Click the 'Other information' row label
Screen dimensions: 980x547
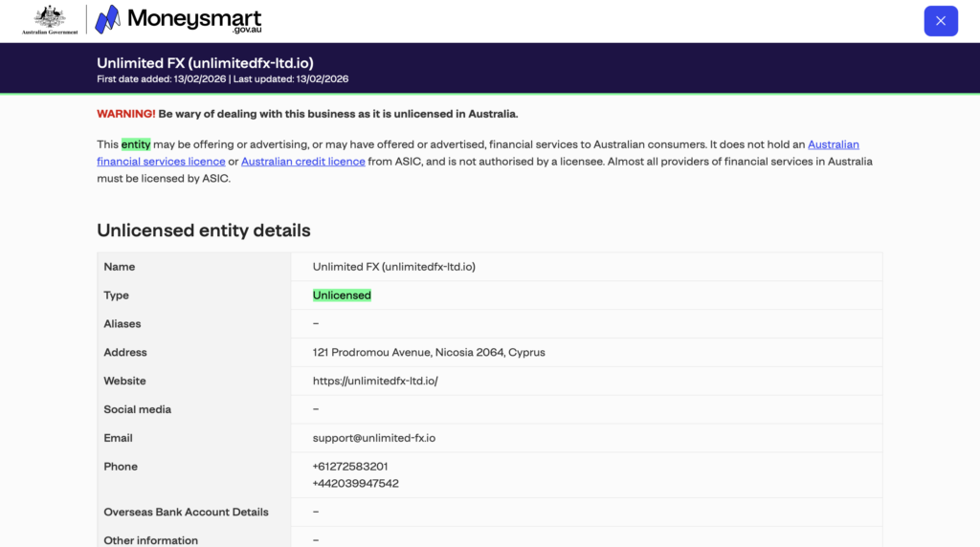150,540
